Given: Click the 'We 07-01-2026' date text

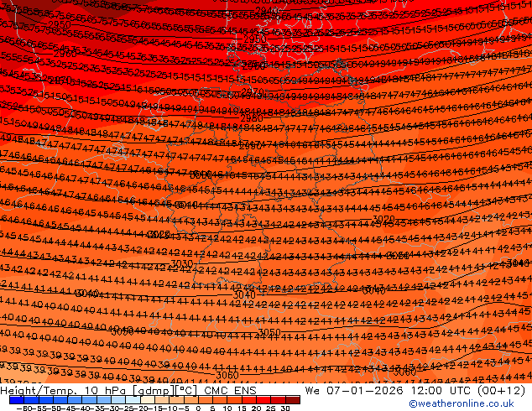Looking at the screenshot, I should (x=353, y=391).
